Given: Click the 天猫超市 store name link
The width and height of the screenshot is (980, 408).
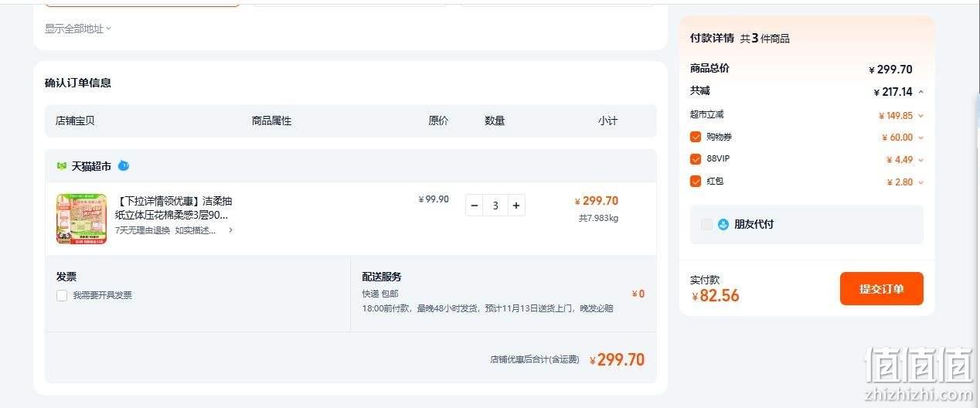Looking at the screenshot, I should click(91, 166).
